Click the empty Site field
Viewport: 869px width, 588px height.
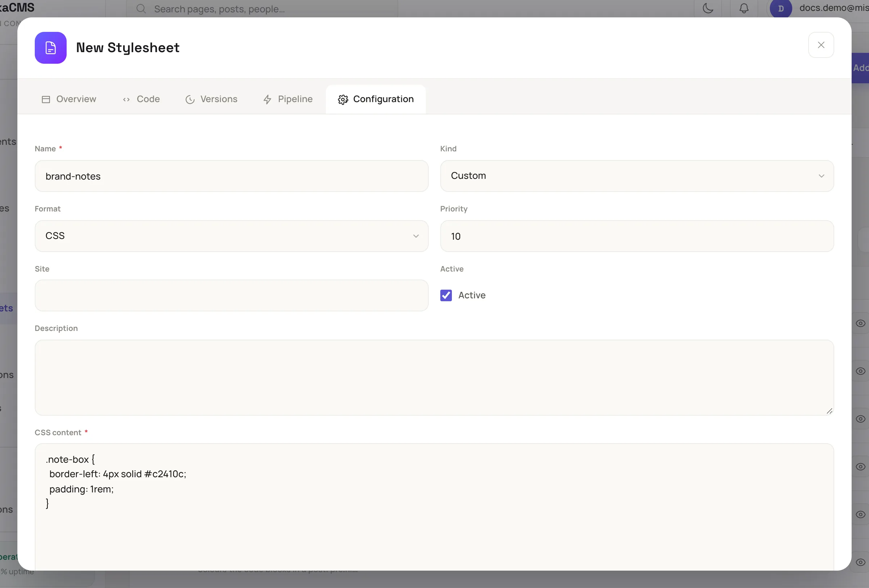[x=231, y=295]
